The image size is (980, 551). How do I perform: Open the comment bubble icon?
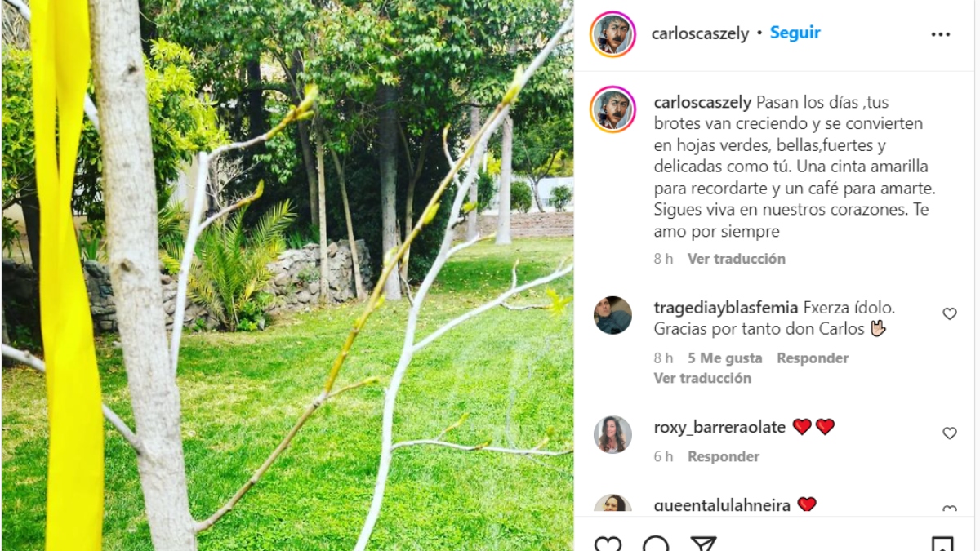656,544
